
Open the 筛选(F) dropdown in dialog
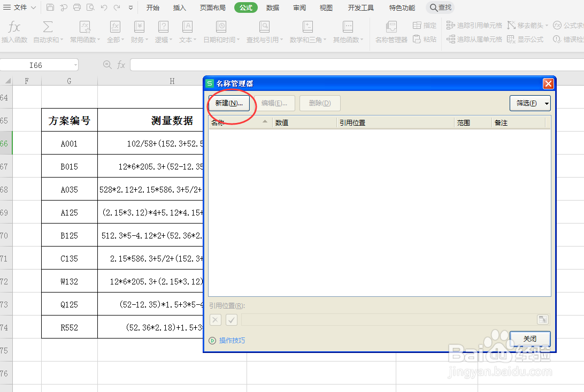tap(530, 103)
